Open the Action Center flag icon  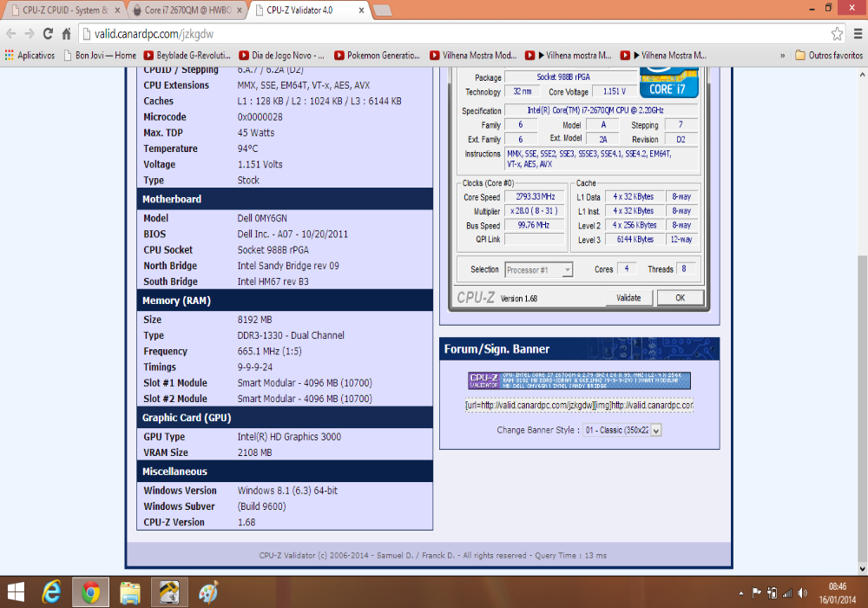tap(757, 593)
